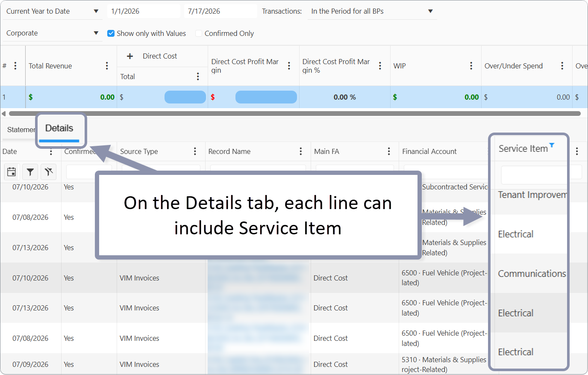Open the Current Year to Date dropdown

pyautogui.click(x=53, y=11)
